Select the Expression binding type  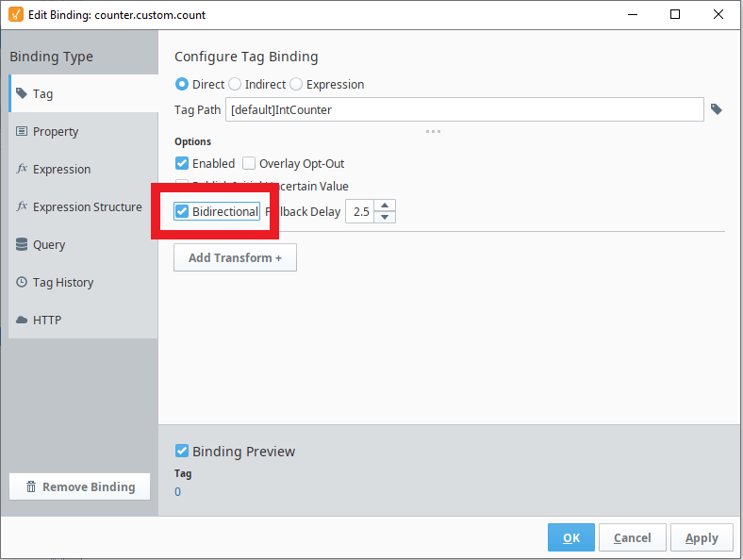point(83,169)
